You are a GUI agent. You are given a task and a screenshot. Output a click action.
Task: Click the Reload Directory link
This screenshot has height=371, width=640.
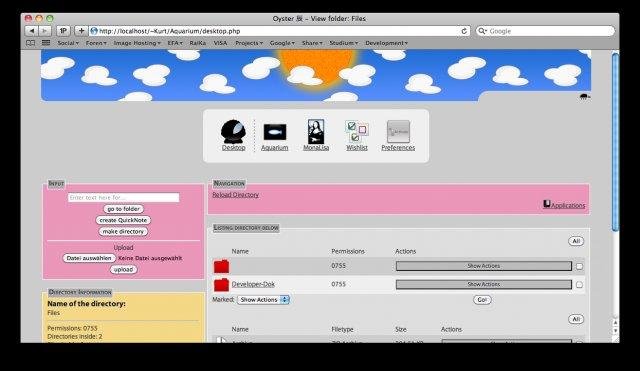236,195
